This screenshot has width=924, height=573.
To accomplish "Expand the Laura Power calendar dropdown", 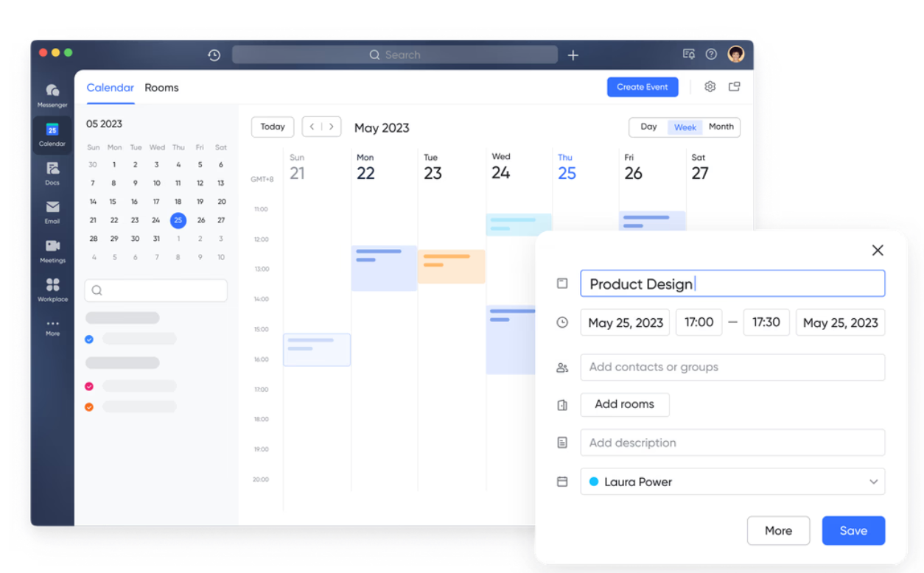I will 873,482.
